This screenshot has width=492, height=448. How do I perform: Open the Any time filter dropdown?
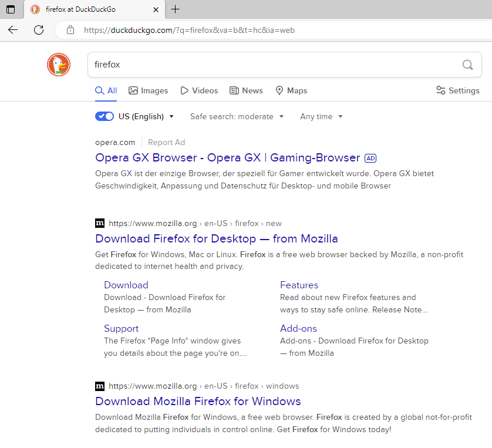tap(321, 116)
